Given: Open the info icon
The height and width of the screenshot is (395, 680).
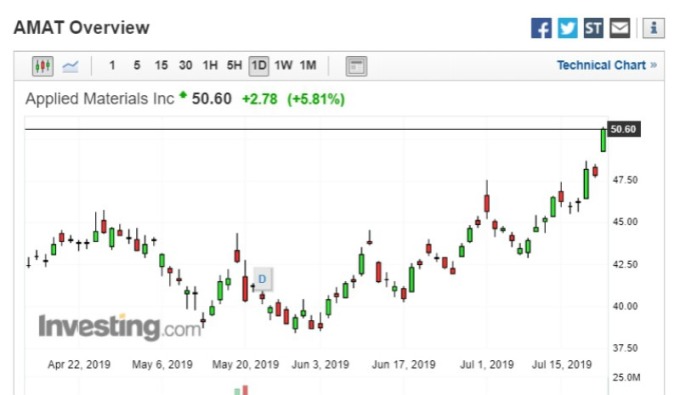Looking at the screenshot, I should pos(654,28).
